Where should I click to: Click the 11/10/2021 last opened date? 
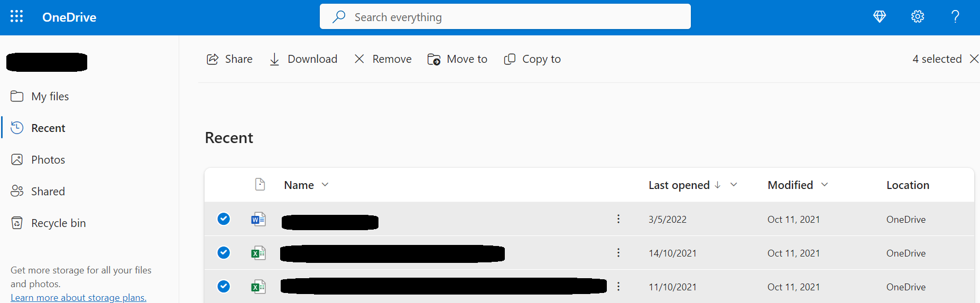(672, 287)
